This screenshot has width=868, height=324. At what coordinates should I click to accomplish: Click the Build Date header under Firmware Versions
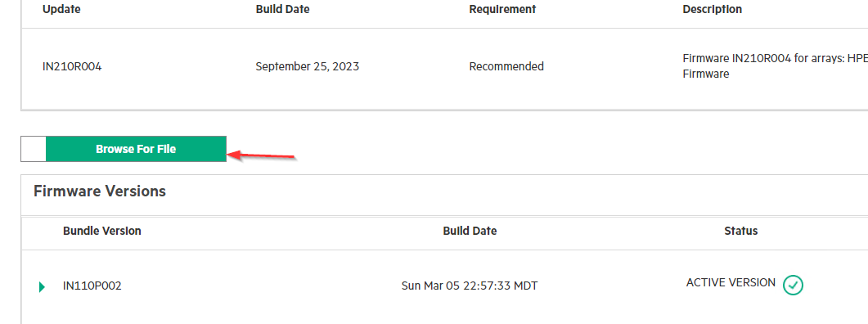(470, 231)
